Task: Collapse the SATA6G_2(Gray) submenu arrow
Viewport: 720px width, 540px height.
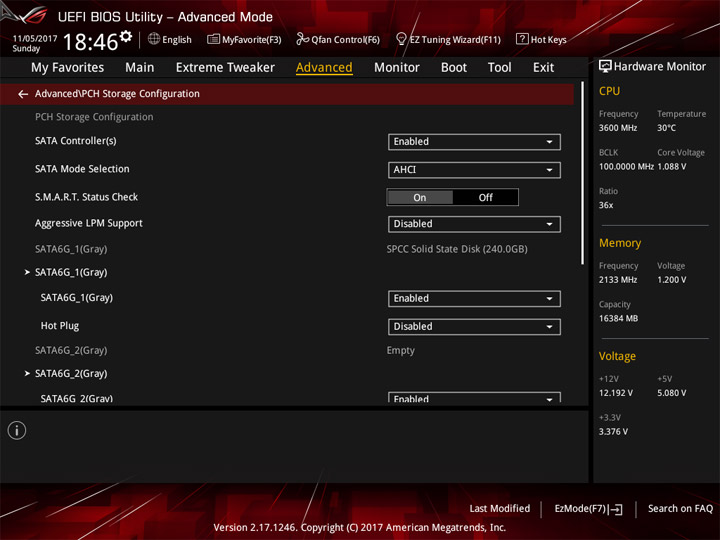Action: (27, 373)
